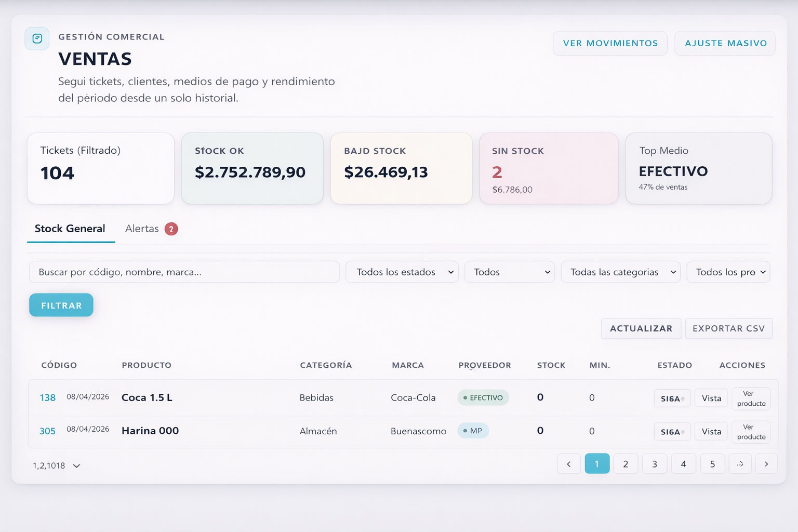The width and height of the screenshot is (798, 532).
Task: Switch to the Stock General tab
Action: coord(70,229)
